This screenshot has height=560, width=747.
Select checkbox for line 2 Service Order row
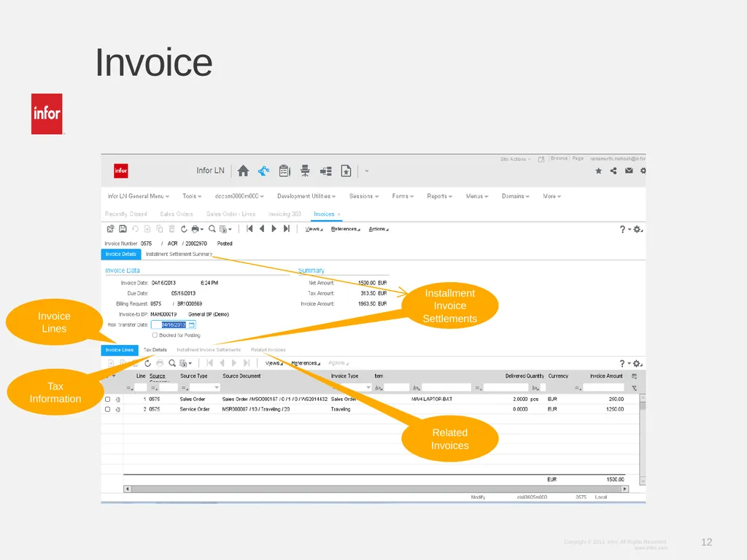[x=108, y=410]
